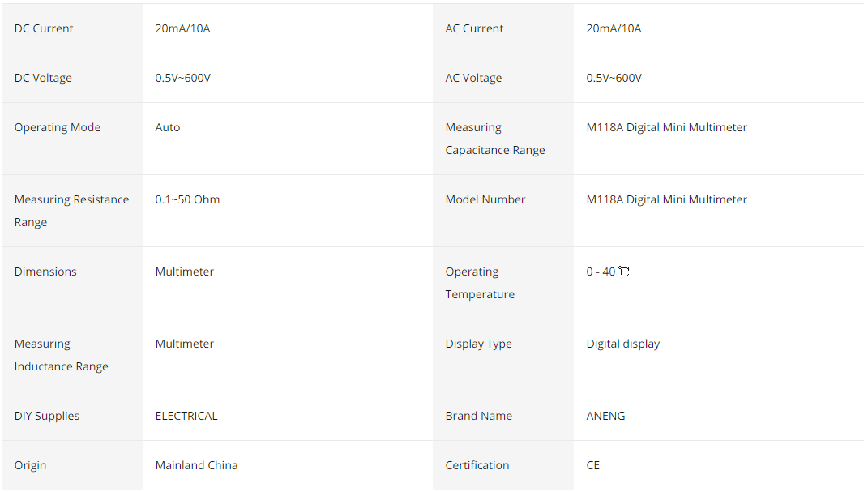868x492 pixels.
Task: Select the 0 - 40 °C temperature value
Action: tap(608, 272)
